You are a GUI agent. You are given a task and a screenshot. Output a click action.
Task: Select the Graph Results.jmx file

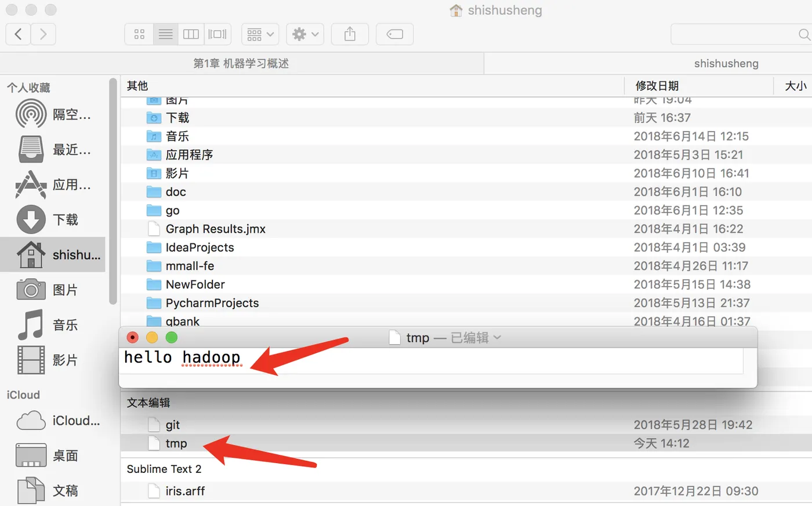click(x=466, y=229)
